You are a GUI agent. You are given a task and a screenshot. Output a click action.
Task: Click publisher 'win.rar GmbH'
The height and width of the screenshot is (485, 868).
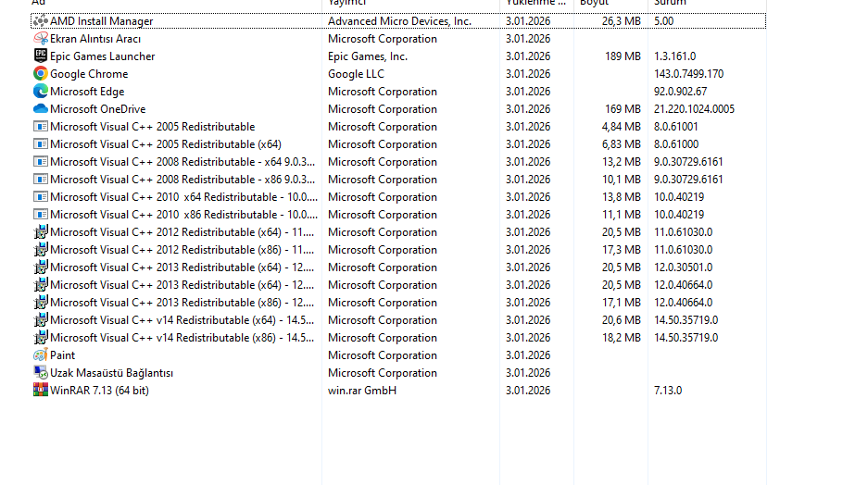click(x=362, y=391)
